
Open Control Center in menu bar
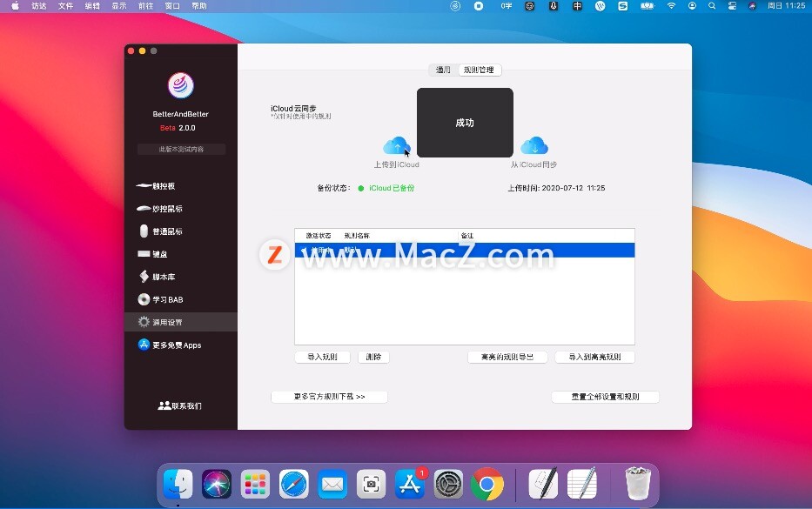coord(732,6)
